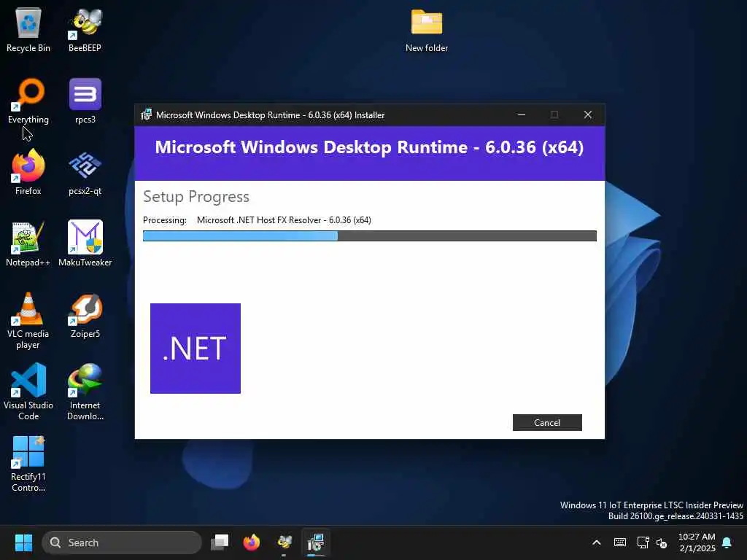This screenshot has height=560, width=747.
Task: Select the BeeBEEP desktop shortcut
Action: pyautogui.click(x=85, y=30)
